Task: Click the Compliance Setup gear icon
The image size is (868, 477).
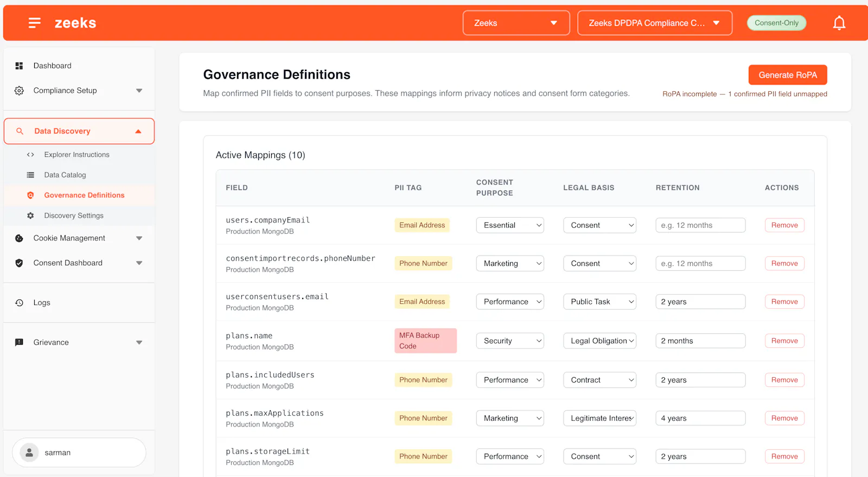Action: (x=19, y=91)
